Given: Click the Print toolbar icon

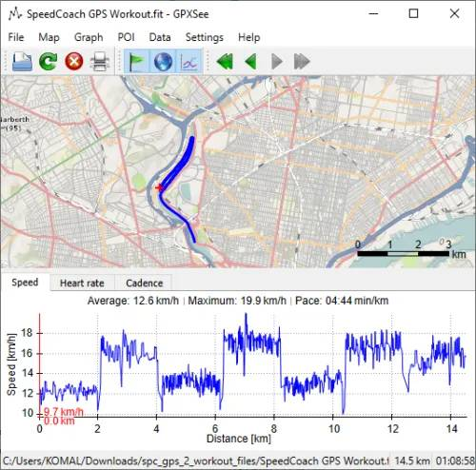Looking at the screenshot, I should coord(100,61).
